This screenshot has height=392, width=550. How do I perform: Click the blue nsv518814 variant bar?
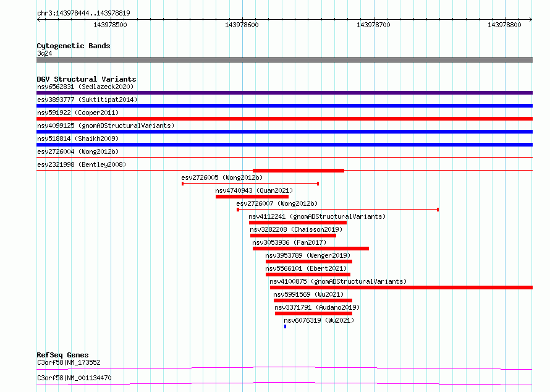click(x=284, y=145)
